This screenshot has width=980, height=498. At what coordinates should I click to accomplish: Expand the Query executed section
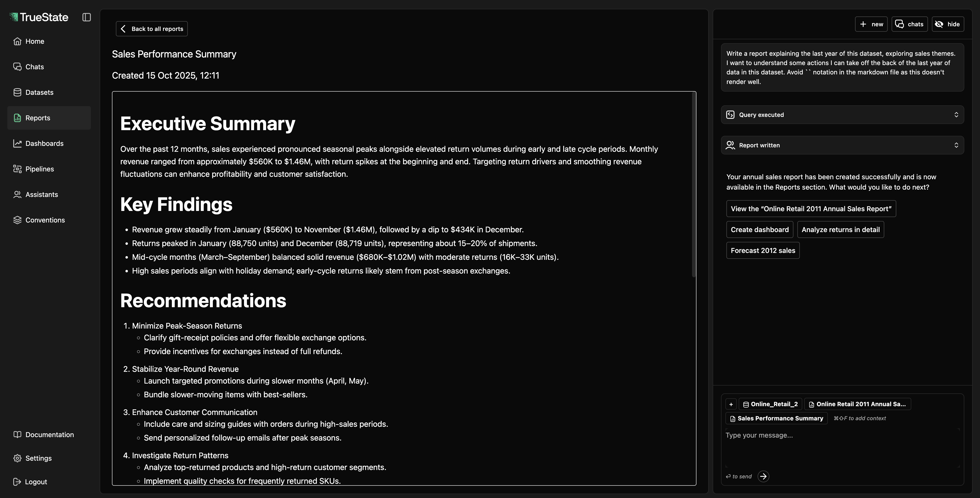pyautogui.click(x=956, y=114)
